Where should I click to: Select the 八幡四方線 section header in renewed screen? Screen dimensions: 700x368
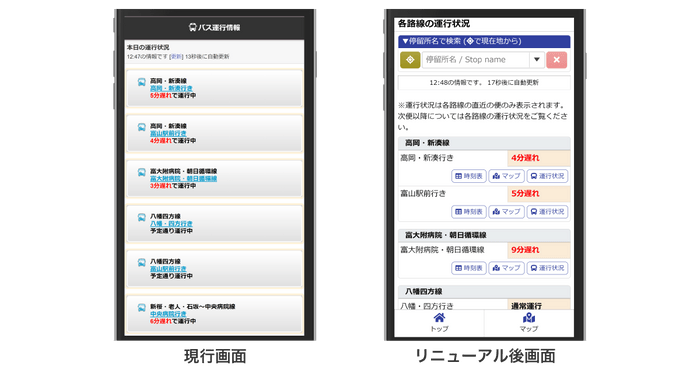[484, 291]
